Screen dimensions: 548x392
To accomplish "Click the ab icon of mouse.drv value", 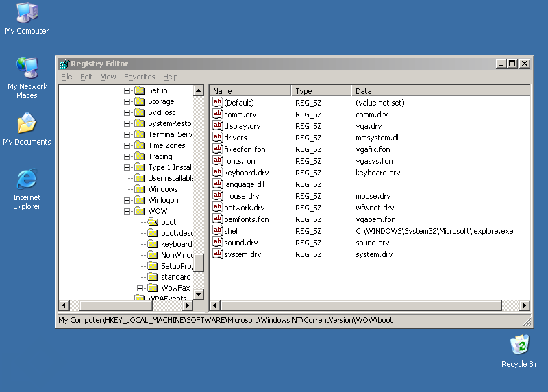I will [x=218, y=195].
